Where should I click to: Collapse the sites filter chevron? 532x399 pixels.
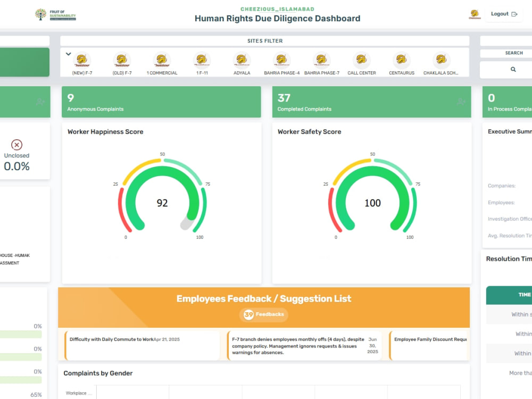(68, 54)
